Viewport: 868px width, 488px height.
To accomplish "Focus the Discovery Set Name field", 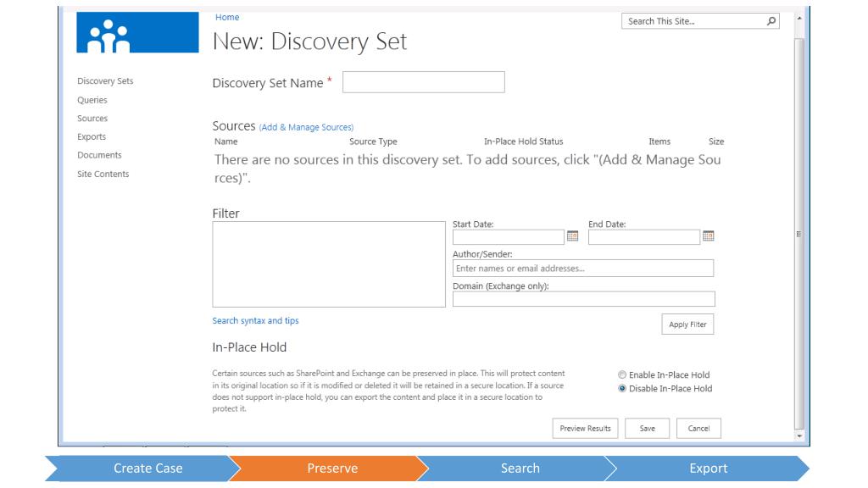I will pyautogui.click(x=424, y=82).
